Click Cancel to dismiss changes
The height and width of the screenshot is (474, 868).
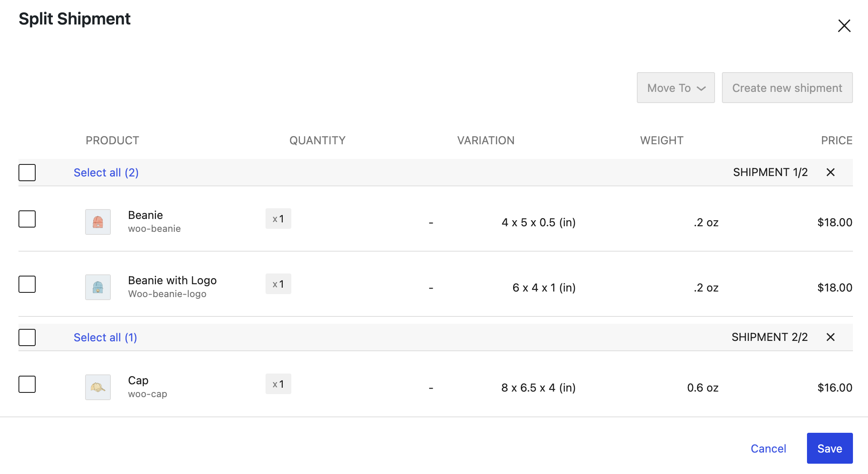768,448
